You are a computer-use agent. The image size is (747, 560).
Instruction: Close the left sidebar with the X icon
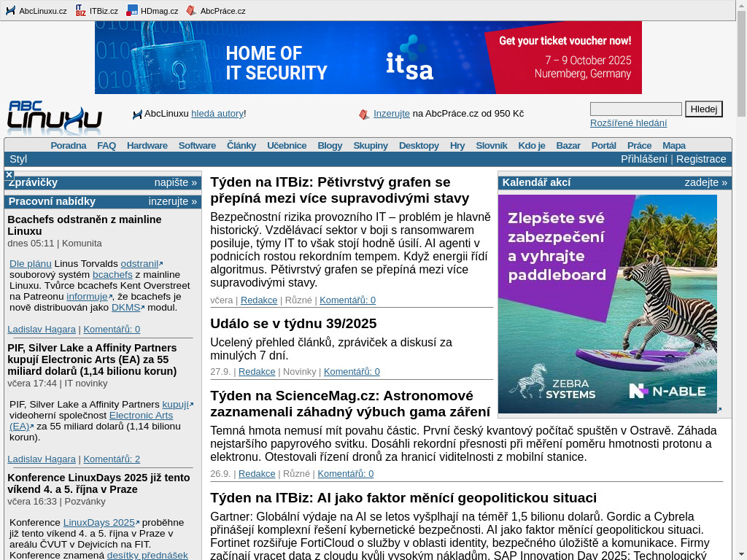9,175
